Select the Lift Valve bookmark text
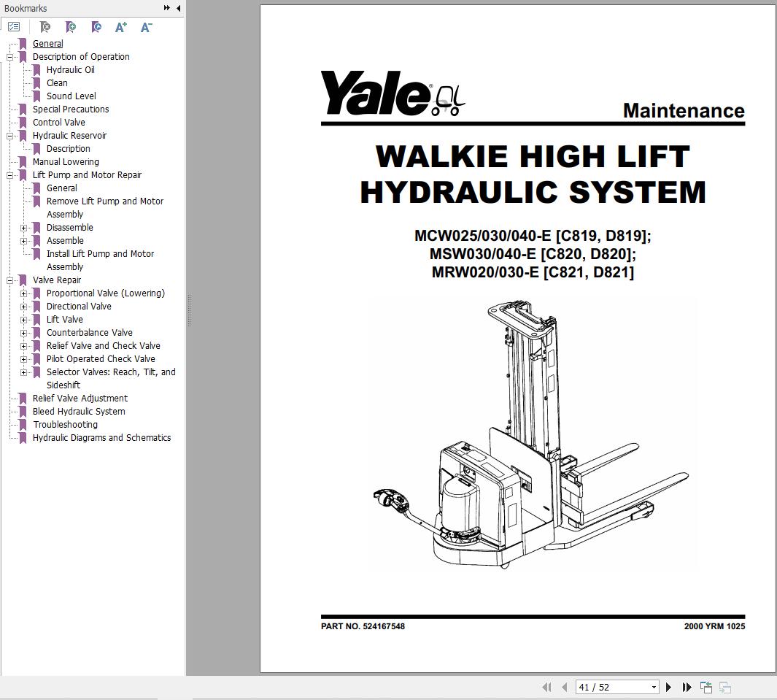The width and height of the screenshot is (777, 700). [64, 319]
